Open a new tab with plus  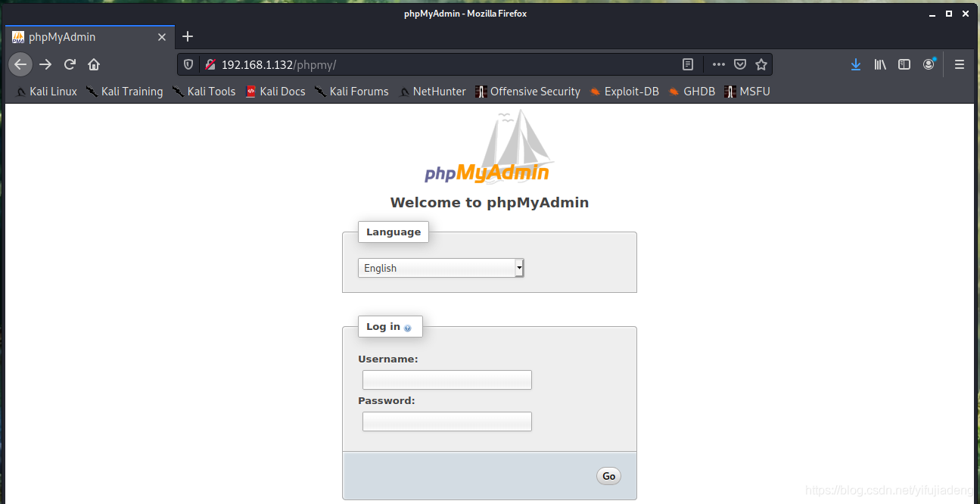click(x=188, y=36)
